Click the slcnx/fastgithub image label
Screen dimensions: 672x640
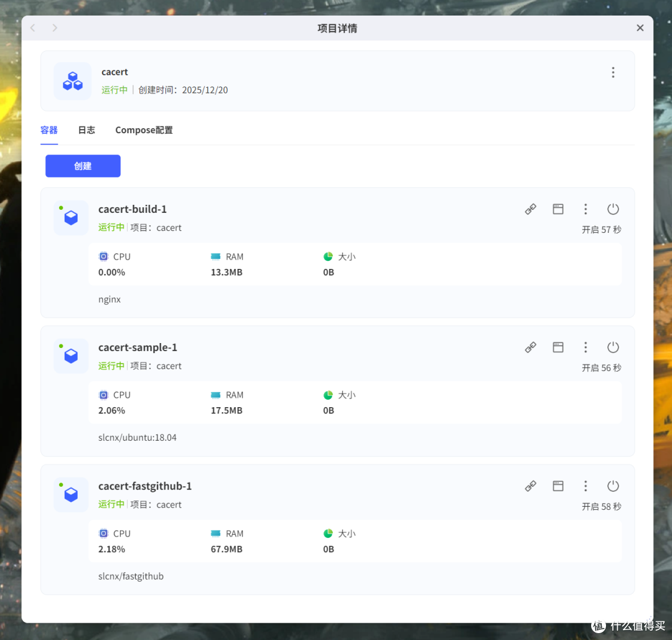[x=131, y=576]
